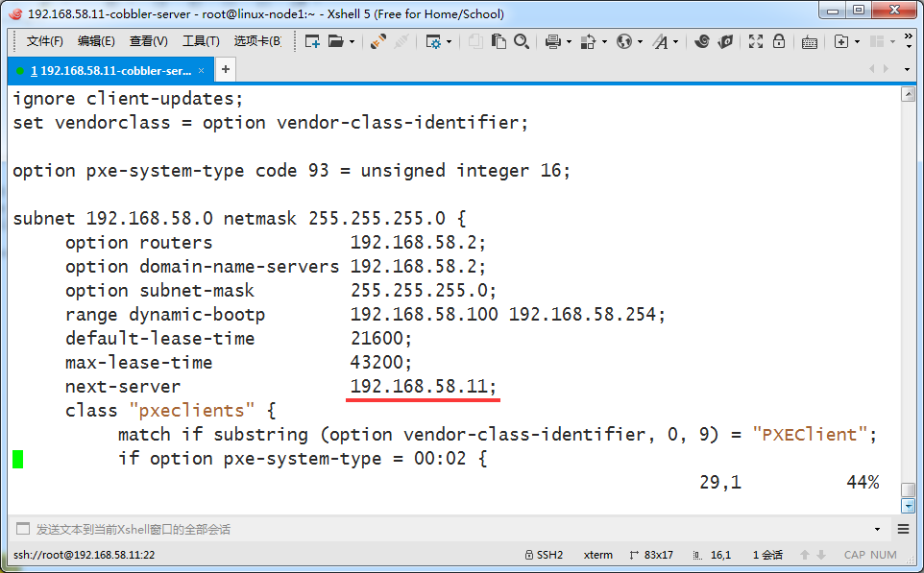This screenshot has height=573, width=924.
Task: Expand the new tab group dropdown arrow
Action: point(858,42)
